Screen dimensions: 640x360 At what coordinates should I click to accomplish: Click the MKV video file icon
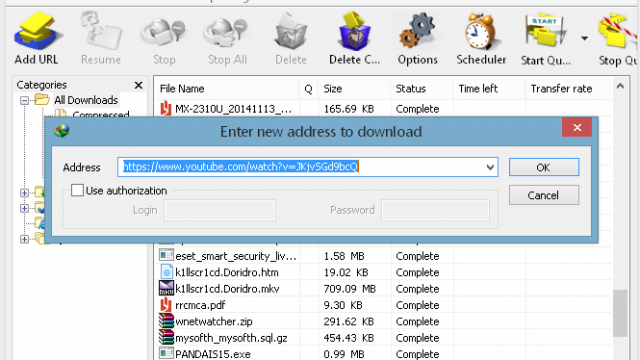[166, 288]
